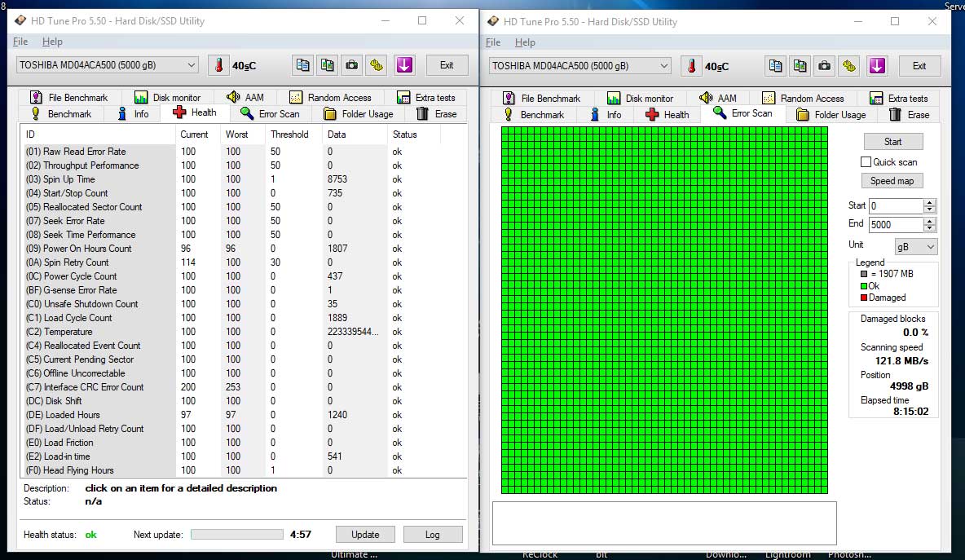Viewport: 965px width, 560px height.
Task: Click the Speed map button
Action: coord(892,181)
